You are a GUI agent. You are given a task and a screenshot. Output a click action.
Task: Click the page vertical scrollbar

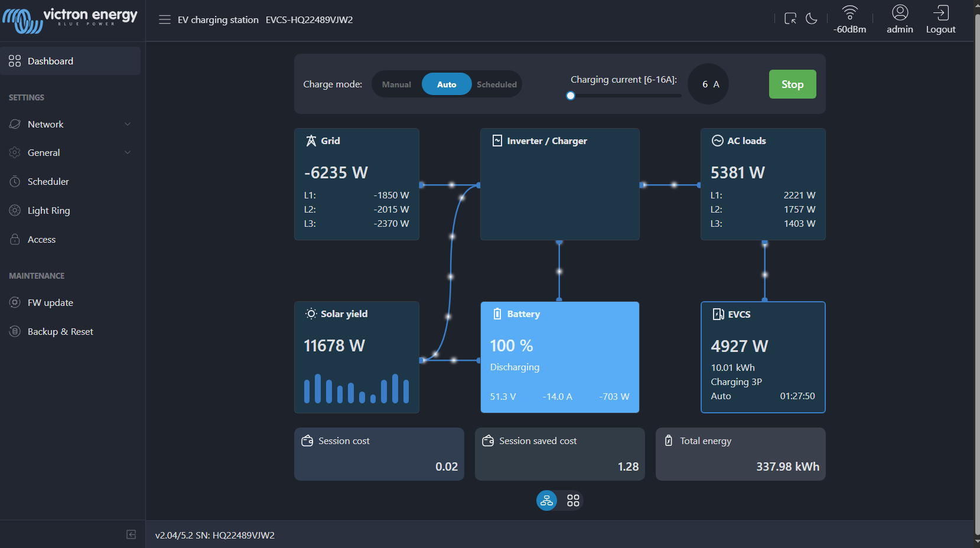tap(976, 274)
